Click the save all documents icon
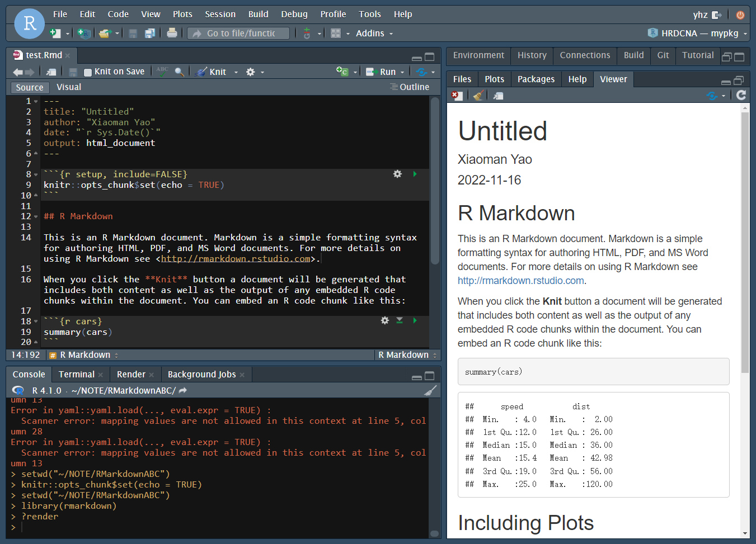This screenshot has height=544, width=756. 149,34
